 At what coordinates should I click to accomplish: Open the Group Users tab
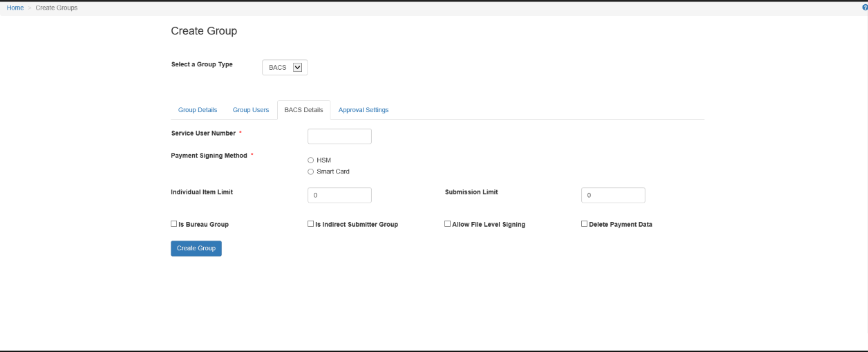click(251, 110)
